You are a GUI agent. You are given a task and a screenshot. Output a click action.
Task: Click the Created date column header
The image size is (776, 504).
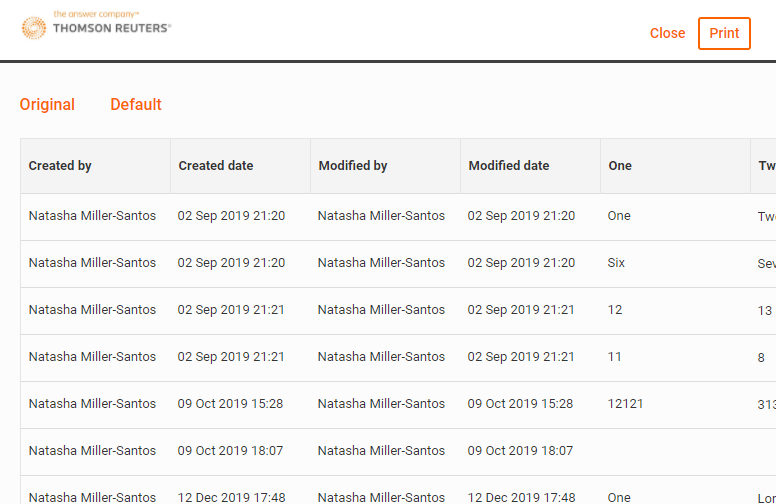tap(216, 166)
